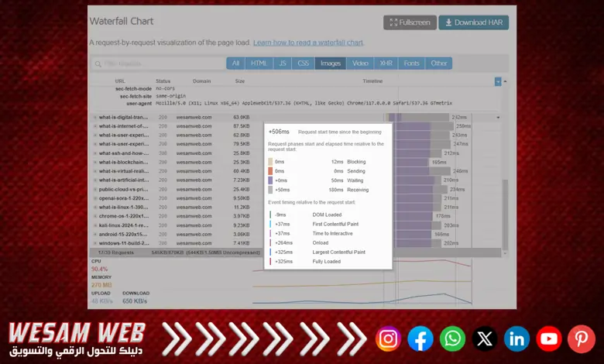Open the X (Twitter) icon
The width and height of the screenshot is (604, 364).
click(x=485, y=339)
